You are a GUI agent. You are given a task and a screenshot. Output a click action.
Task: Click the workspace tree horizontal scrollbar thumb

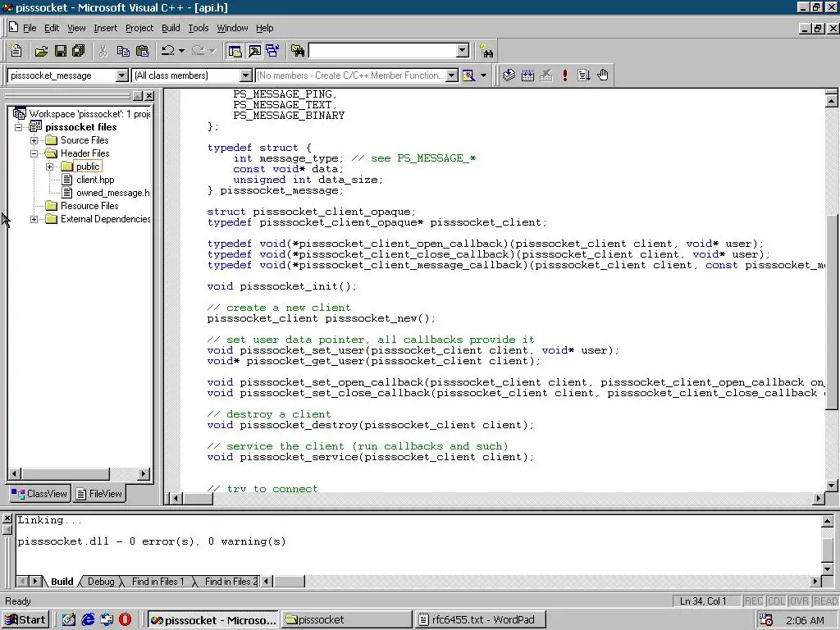[66, 473]
